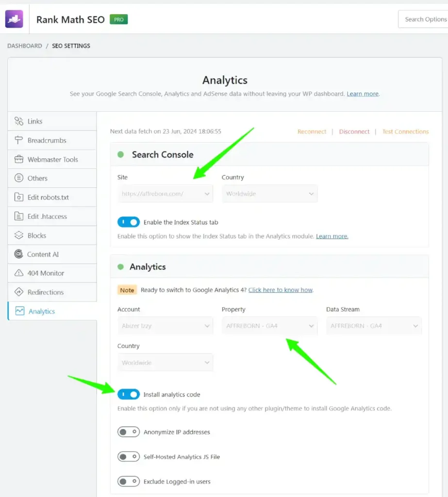Open the Redirections tab
The height and width of the screenshot is (497, 448).
tap(52, 292)
